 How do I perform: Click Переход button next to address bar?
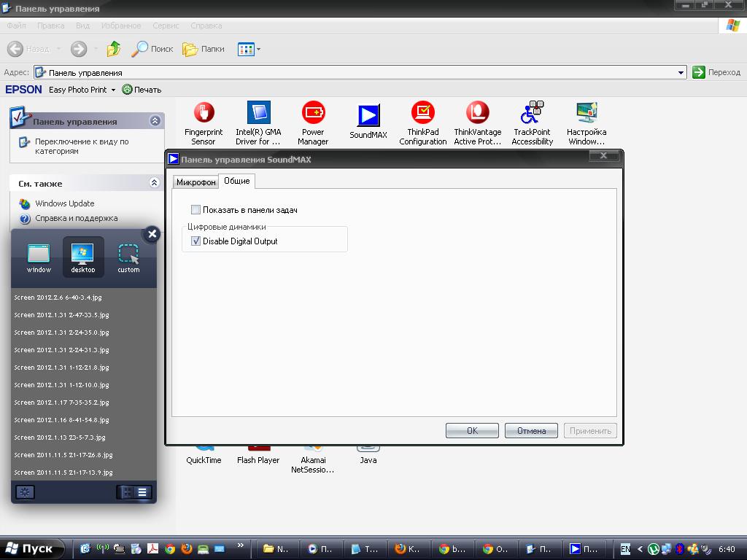[716, 72]
